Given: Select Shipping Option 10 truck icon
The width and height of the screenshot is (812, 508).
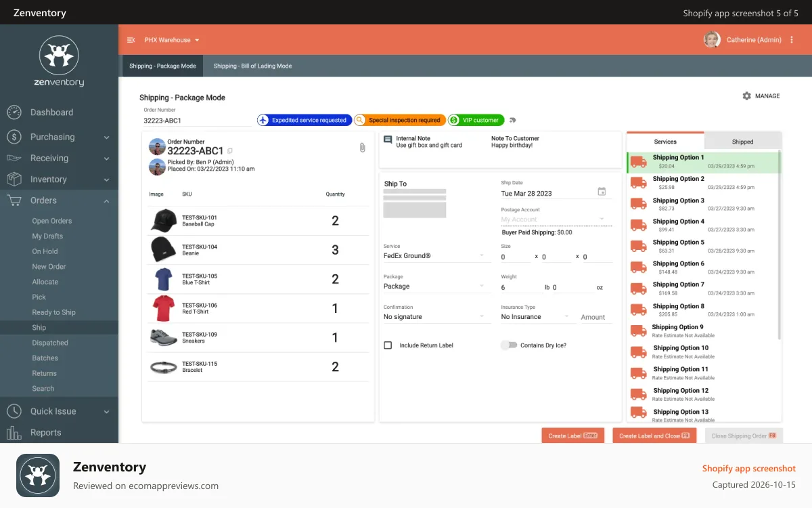Looking at the screenshot, I should pyautogui.click(x=639, y=352).
